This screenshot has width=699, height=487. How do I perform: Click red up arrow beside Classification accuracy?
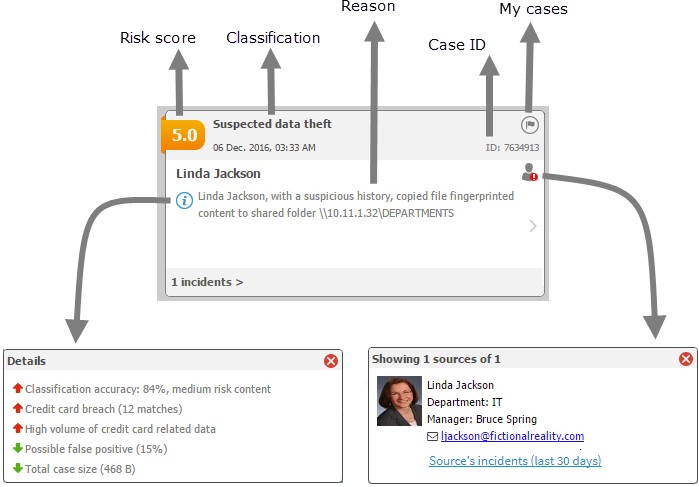[x=17, y=389]
